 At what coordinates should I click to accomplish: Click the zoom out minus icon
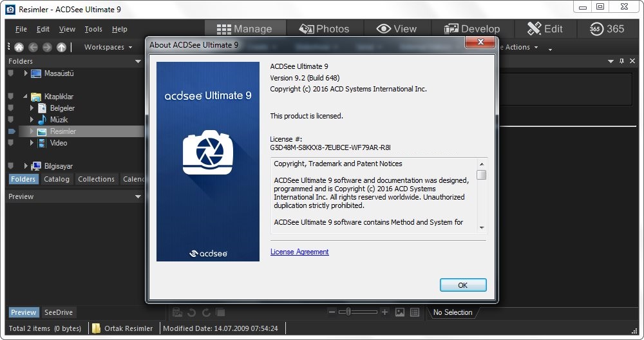(332, 312)
